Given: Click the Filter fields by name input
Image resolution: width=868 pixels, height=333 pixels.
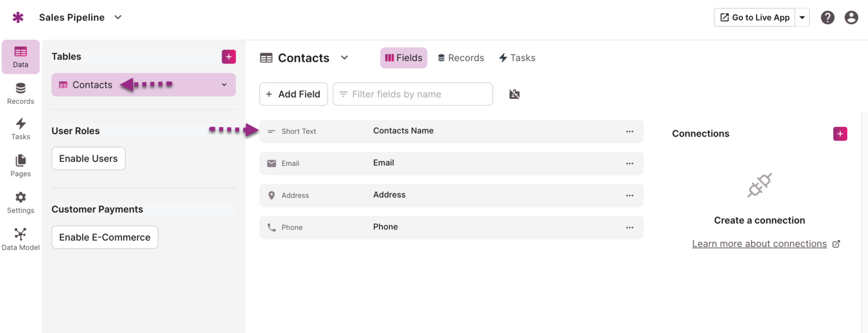Looking at the screenshot, I should pyautogui.click(x=413, y=94).
